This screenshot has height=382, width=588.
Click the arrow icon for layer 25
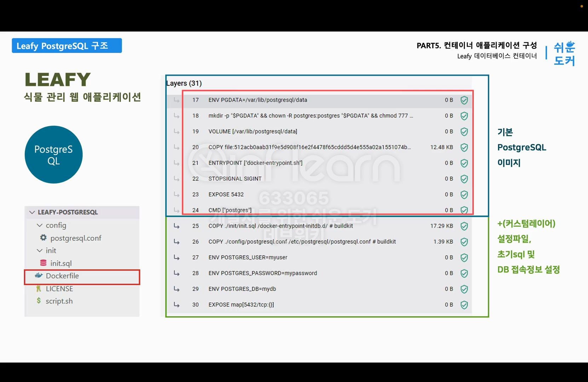click(177, 226)
